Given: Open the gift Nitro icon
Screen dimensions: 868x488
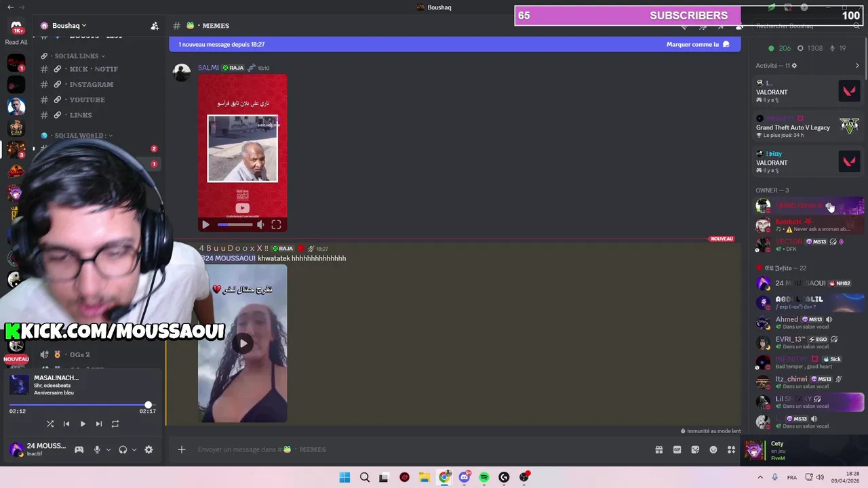Looking at the screenshot, I should pyautogui.click(x=658, y=449).
